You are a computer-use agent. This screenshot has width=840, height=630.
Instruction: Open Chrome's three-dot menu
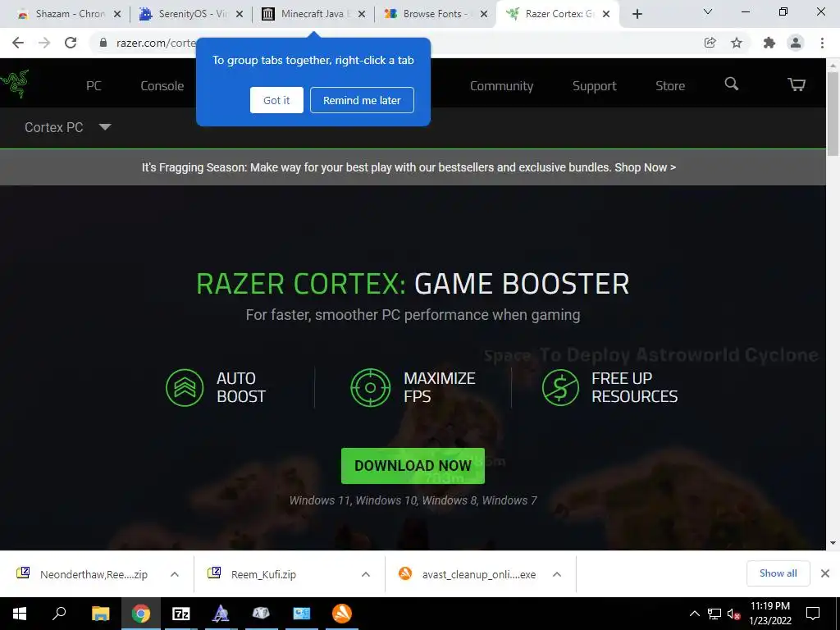(822, 43)
